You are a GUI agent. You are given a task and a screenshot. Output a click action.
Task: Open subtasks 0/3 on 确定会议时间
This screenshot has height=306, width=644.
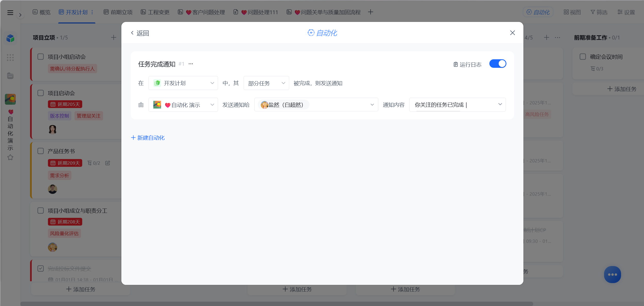tap(597, 69)
